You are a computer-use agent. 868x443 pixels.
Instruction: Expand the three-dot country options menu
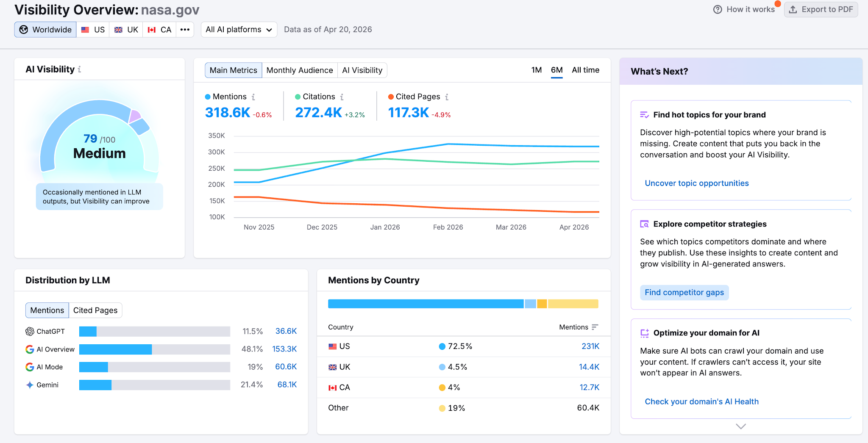pyautogui.click(x=185, y=30)
